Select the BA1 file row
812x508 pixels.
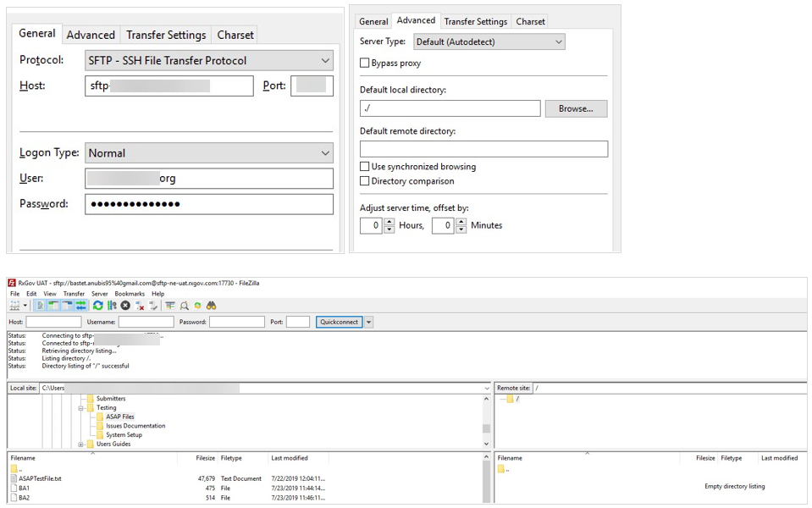point(168,489)
